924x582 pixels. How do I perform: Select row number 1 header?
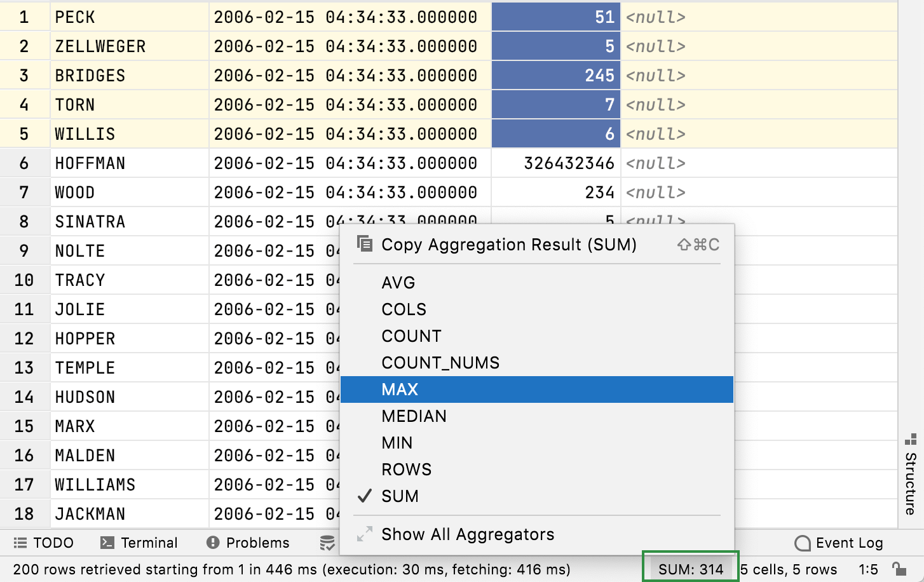coord(25,17)
